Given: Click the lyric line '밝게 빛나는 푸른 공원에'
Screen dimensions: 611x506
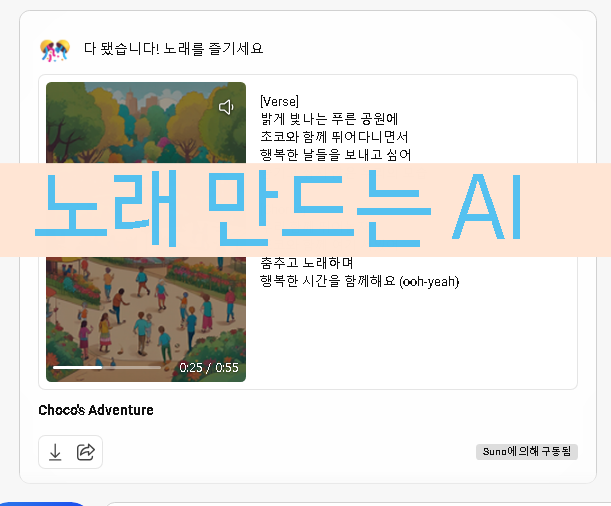Looking at the screenshot, I should pos(329,119).
